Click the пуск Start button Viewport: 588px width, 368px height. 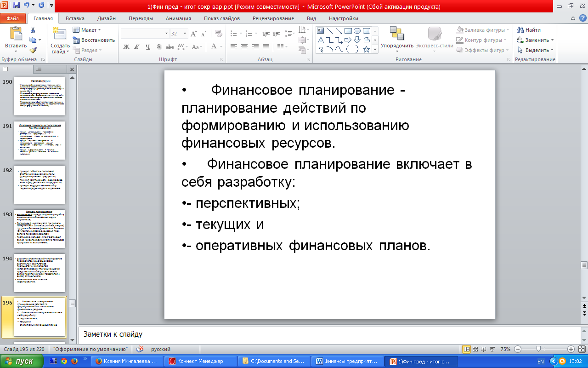(23, 361)
